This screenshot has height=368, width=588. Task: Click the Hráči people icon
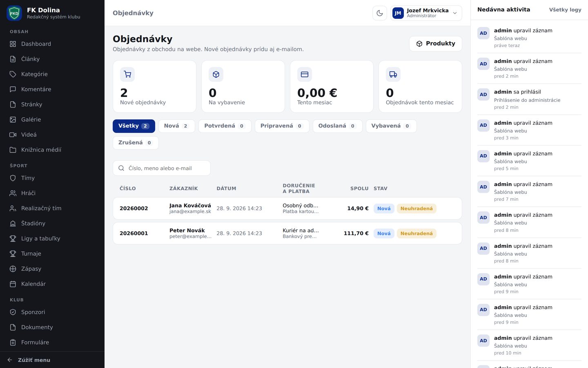[13, 193]
